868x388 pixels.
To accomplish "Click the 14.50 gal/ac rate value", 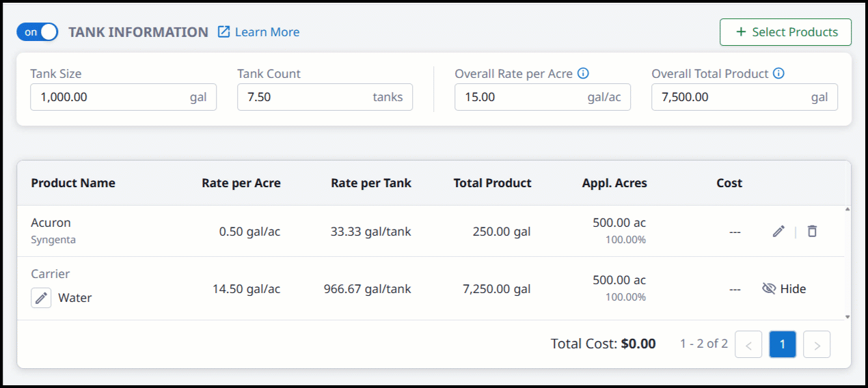I will click(247, 289).
